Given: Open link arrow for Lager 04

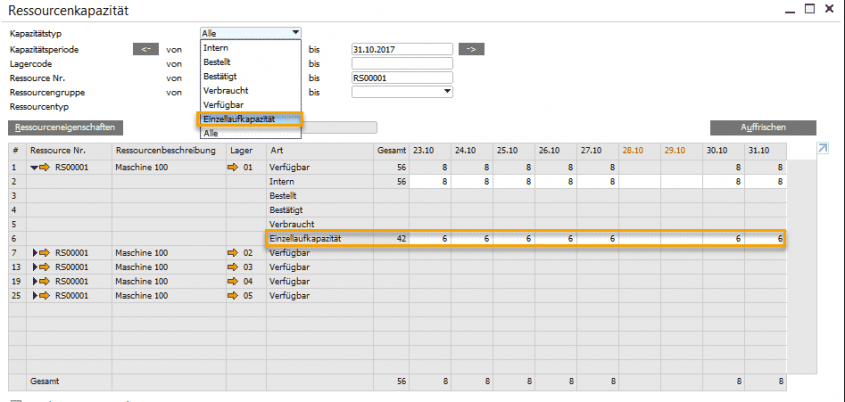Looking at the screenshot, I should (232, 281).
